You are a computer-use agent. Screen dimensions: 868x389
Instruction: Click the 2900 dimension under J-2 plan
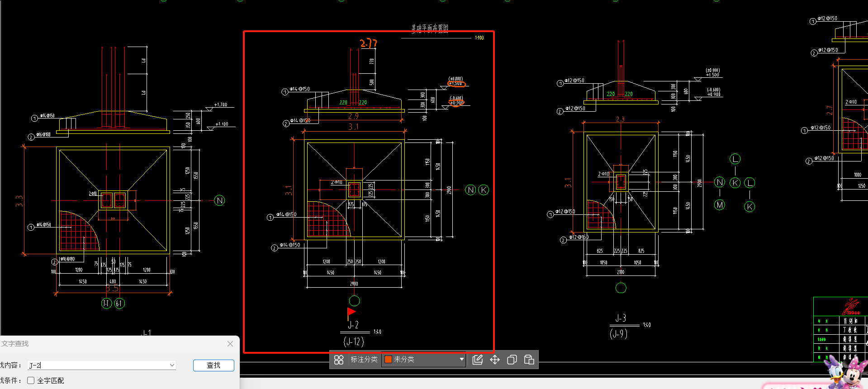[x=354, y=284]
